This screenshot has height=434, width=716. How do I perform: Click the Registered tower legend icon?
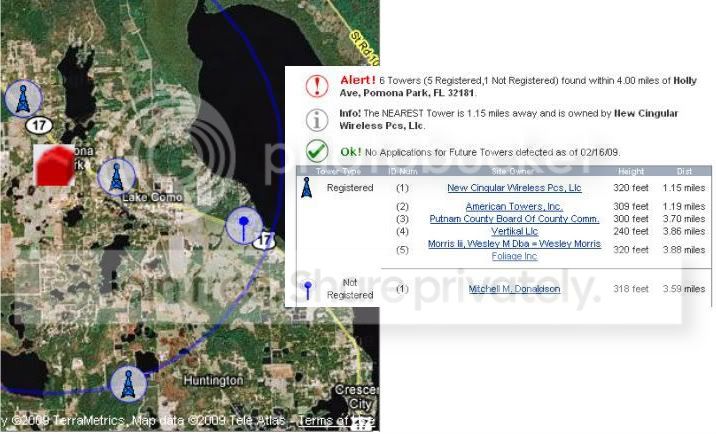tap(306, 187)
